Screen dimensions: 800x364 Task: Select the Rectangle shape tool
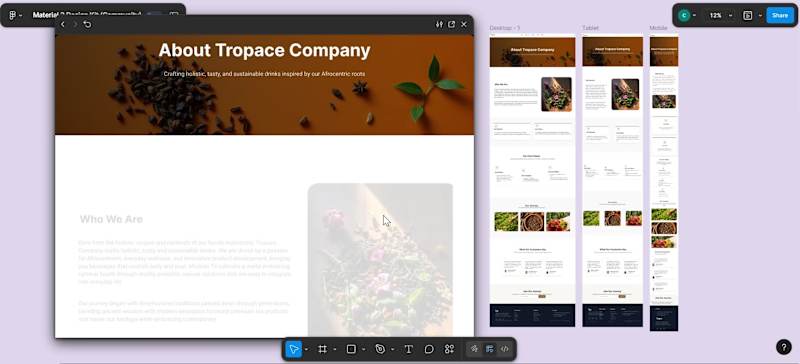coord(351,349)
